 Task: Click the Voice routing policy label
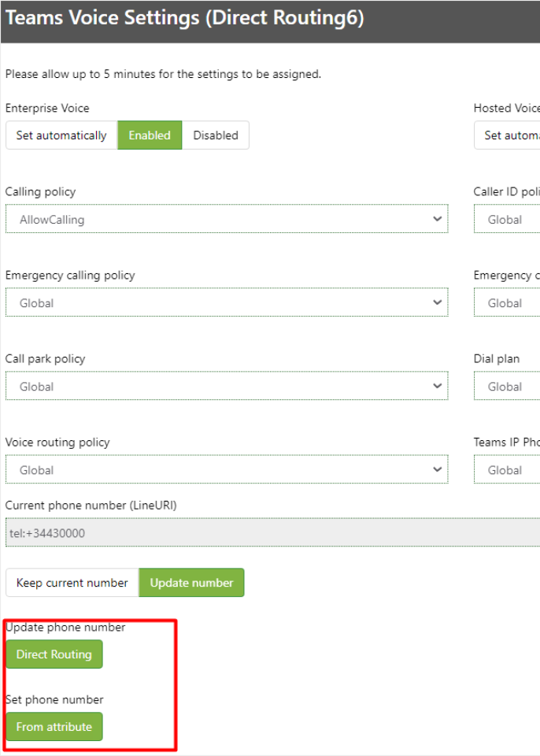57,443
